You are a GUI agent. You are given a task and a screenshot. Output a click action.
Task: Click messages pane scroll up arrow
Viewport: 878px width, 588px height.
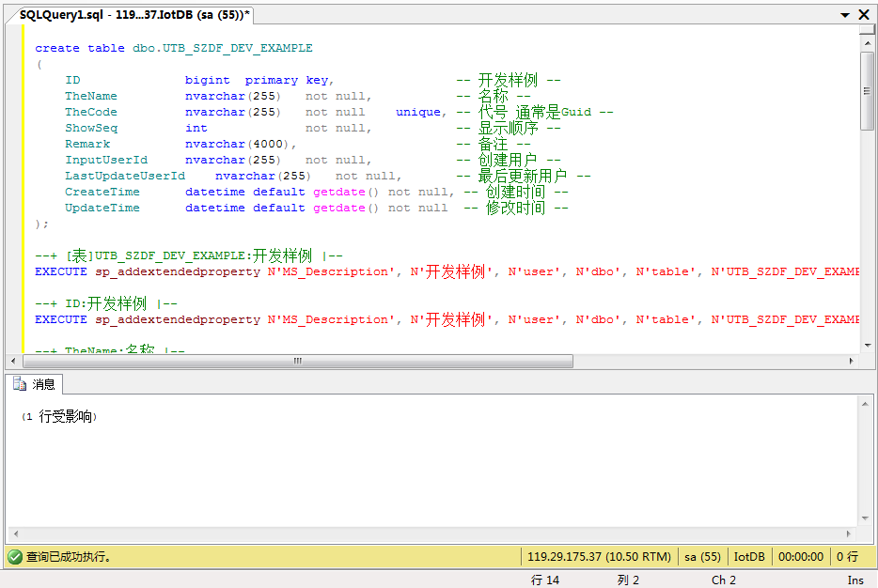[865, 404]
